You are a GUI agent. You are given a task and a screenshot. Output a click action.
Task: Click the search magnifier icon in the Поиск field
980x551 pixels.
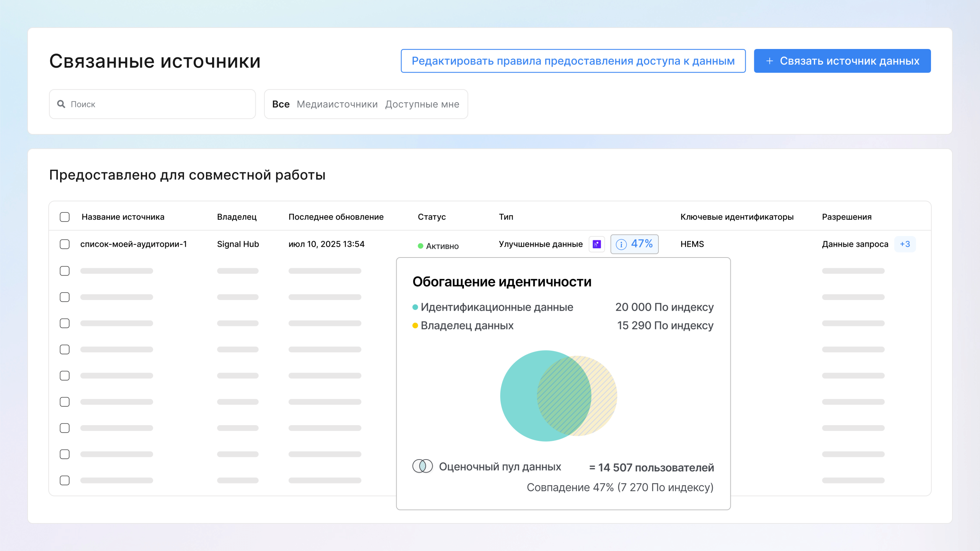62,104
